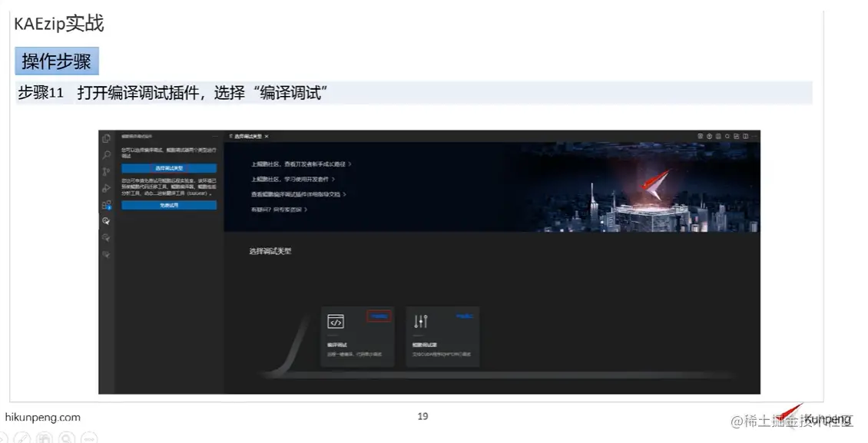Image resolution: width=868 pixels, height=443 pixels.
Task: Click the blue link on the second debug card
Action: click(x=465, y=316)
